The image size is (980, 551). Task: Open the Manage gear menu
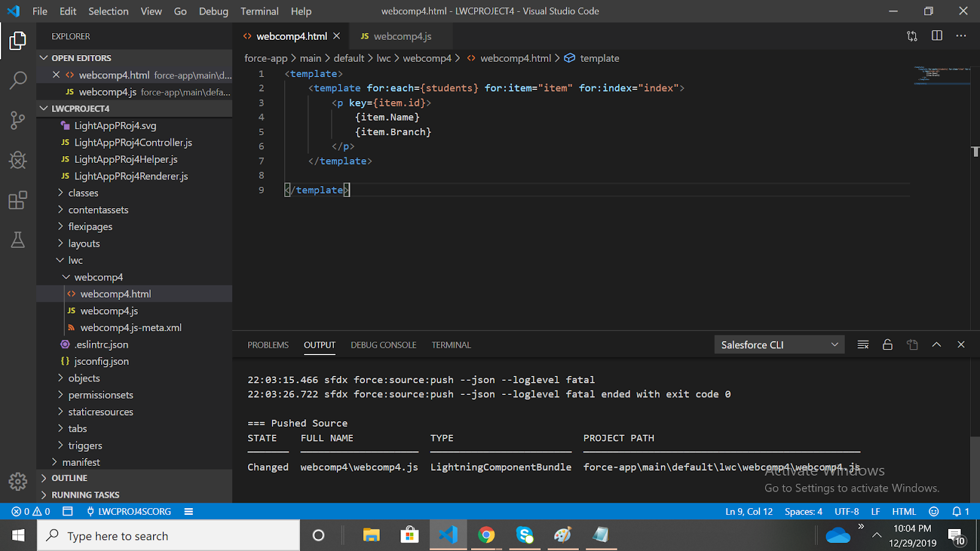[x=18, y=481]
